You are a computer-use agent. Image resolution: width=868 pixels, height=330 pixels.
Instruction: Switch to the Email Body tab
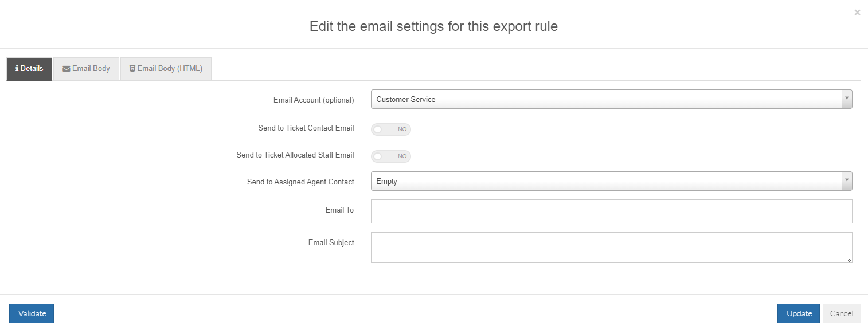click(86, 69)
